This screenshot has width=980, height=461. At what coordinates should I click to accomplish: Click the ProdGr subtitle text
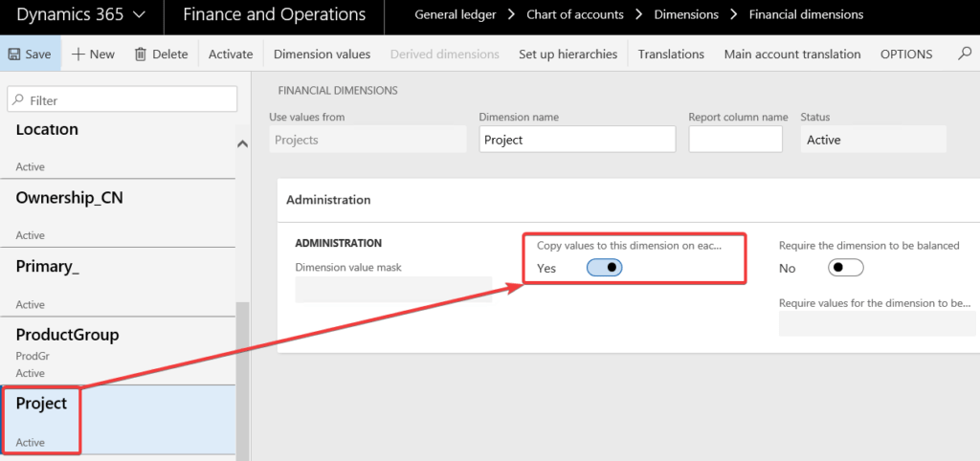pos(33,356)
